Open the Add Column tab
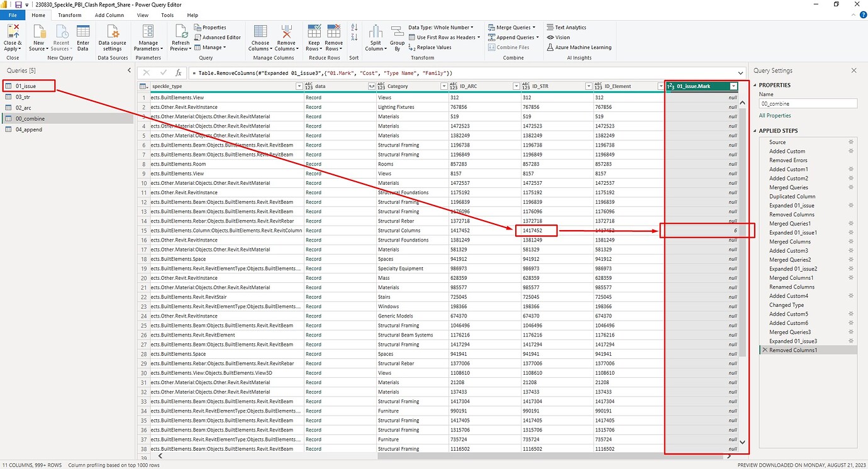The width and height of the screenshot is (868, 469). [x=109, y=15]
